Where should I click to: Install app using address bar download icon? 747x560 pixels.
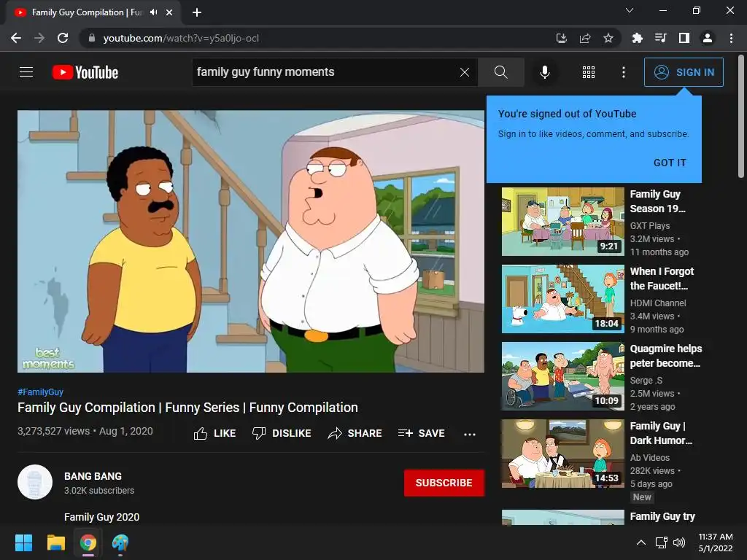562,38
